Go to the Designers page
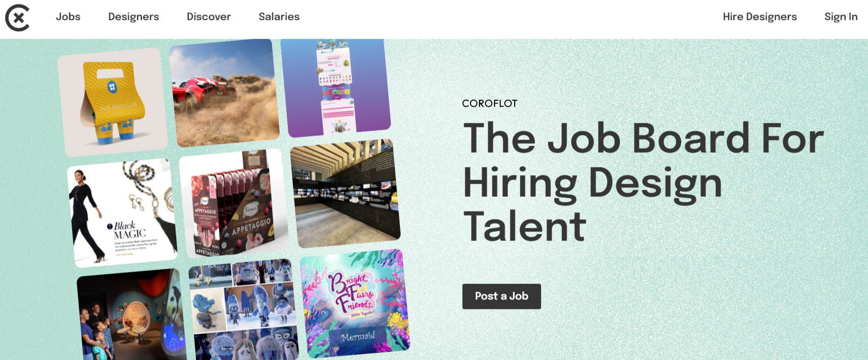868x360 pixels. [133, 17]
